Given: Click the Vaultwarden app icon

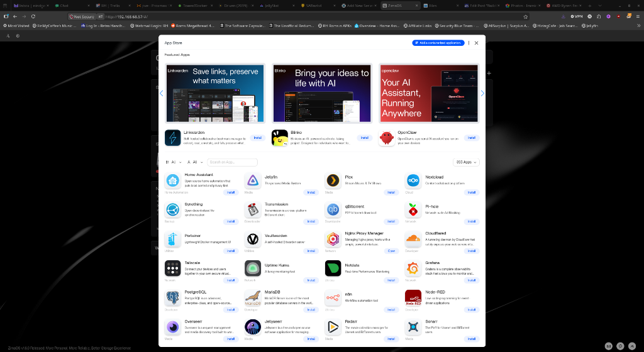Looking at the screenshot, I should (x=253, y=239).
